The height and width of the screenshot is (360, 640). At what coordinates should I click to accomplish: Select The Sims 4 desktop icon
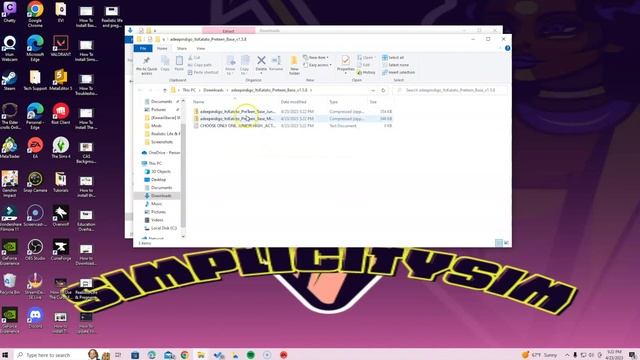(x=61, y=148)
